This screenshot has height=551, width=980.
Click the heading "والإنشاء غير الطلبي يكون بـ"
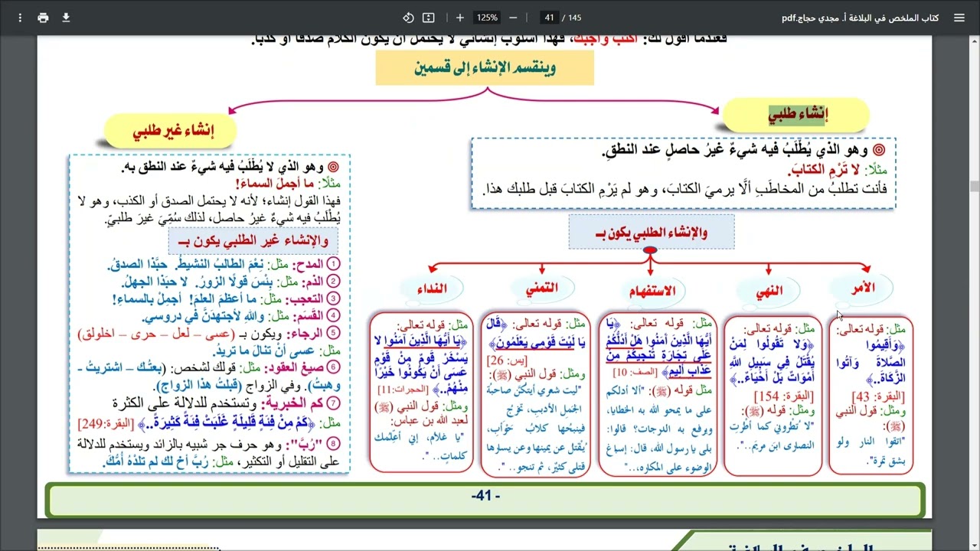(253, 241)
